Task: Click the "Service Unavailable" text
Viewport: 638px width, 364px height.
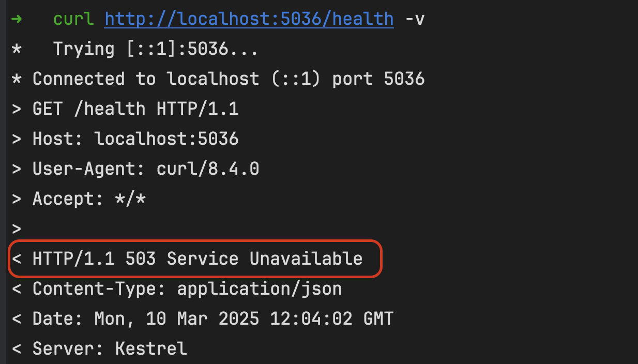Action: pyautogui.click(x=264, y=259)
